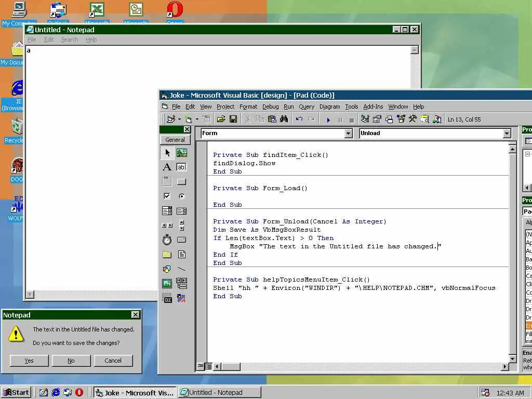Select the PictureBox control in the toolbox
Viewport: 532px width, 399px height.
pos(181,153)
